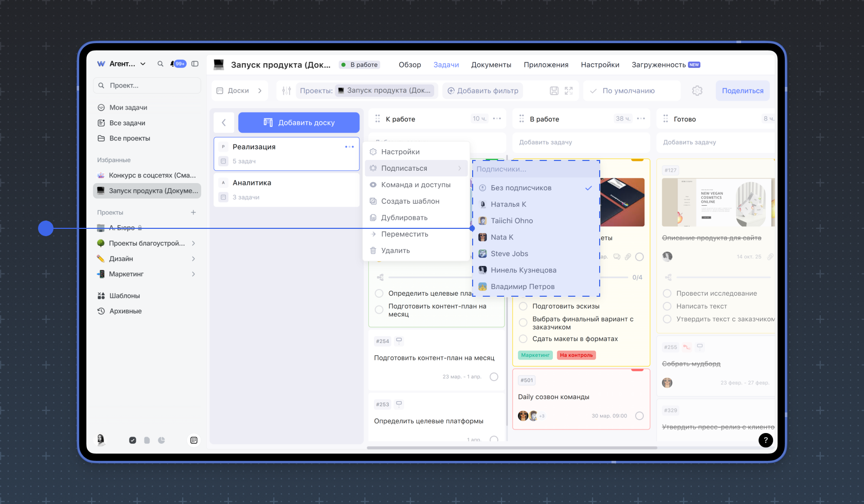This screenshot has height=504, width=864.
Task: Click the Маркетинг colored tag label
Action: (535, 355)
